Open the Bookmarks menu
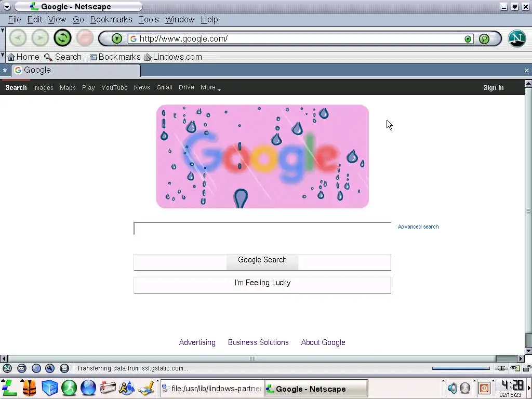The height and width of the screenshot is (399, 532). click(x=111, y=20)
